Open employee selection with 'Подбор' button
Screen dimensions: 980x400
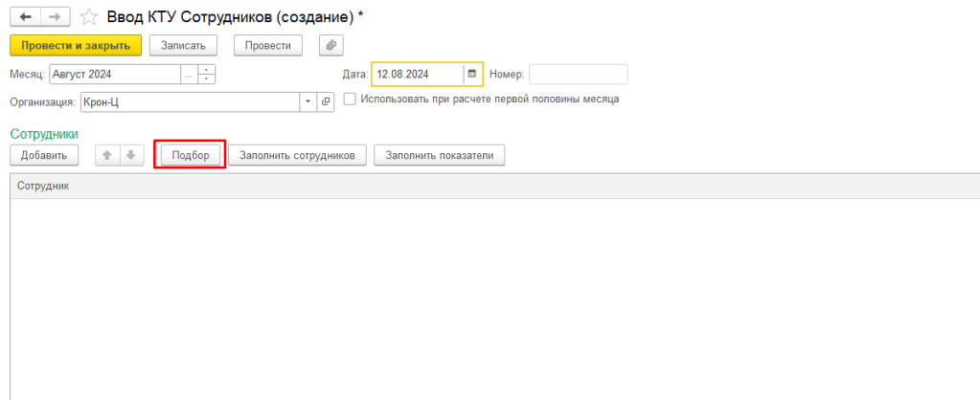click(x=191, y=155)
